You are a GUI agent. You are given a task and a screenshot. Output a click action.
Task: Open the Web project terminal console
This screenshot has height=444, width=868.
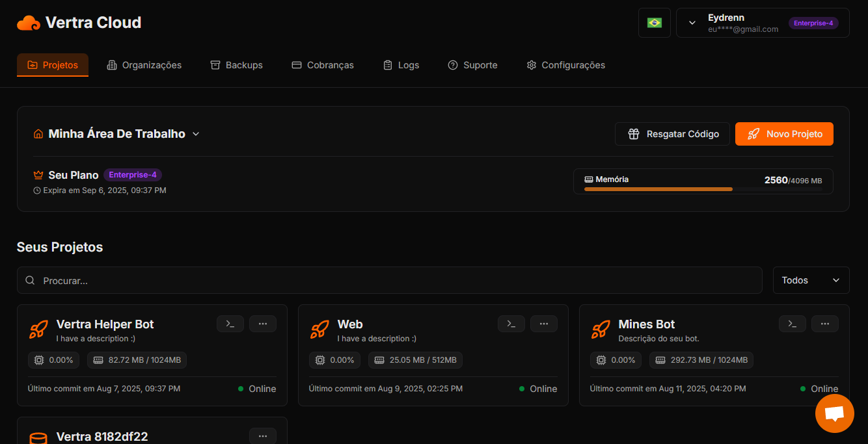511,323
